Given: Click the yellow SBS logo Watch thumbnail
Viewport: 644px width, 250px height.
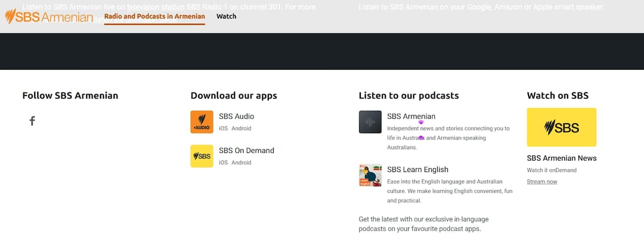Looking at the screenshot, I should [561, 127].
